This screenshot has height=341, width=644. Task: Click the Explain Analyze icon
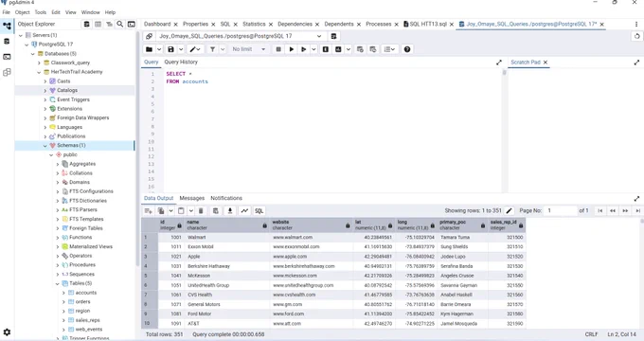(x=338, y=49)
